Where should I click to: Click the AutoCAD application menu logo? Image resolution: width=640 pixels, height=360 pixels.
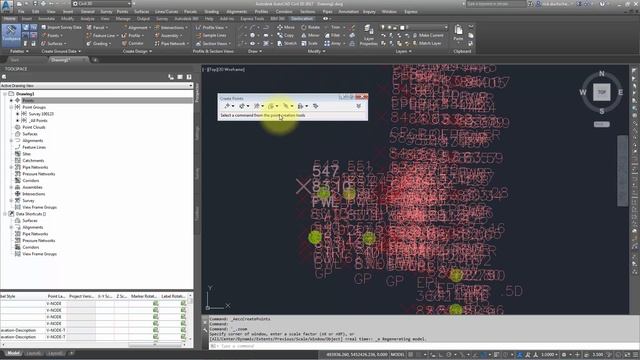[7, 6]
